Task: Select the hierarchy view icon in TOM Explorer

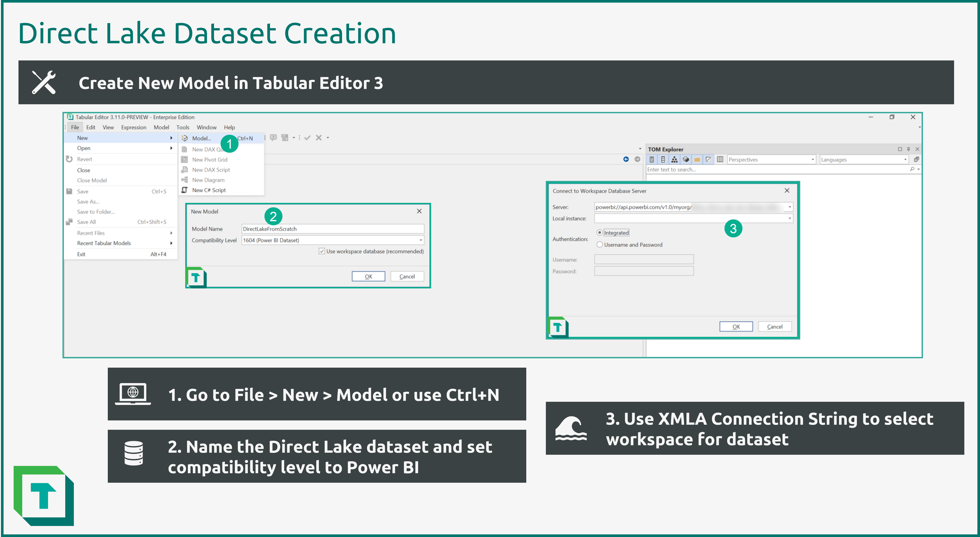Action: click(x=674, y=159)
